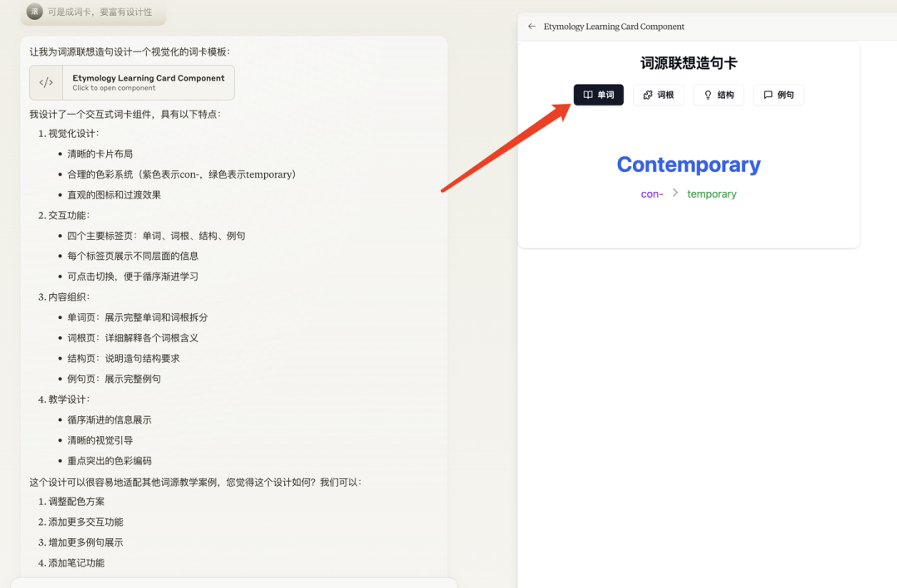The image size is (897, 588).
Task: Click the list item 增加更多例句展示
Action: tap(86, 543)
